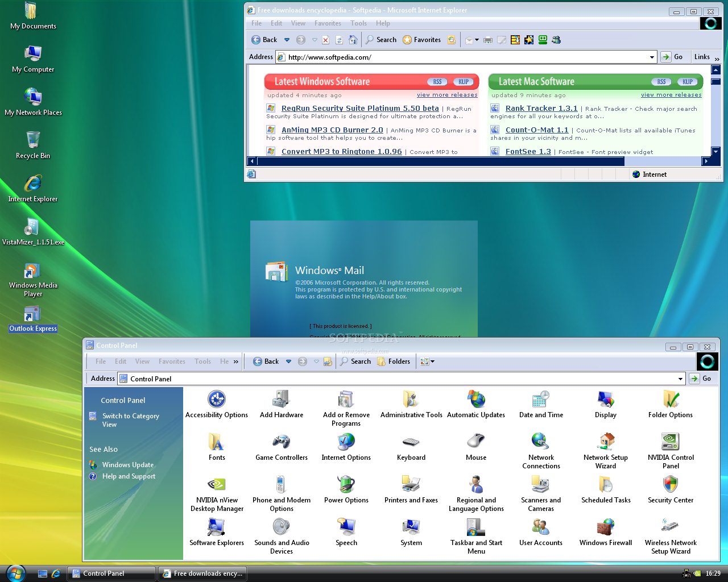Click the Favorites button in Internet Explorer toolbar
728x582 pixels.
pyautogui.click(x=422, y=40)
